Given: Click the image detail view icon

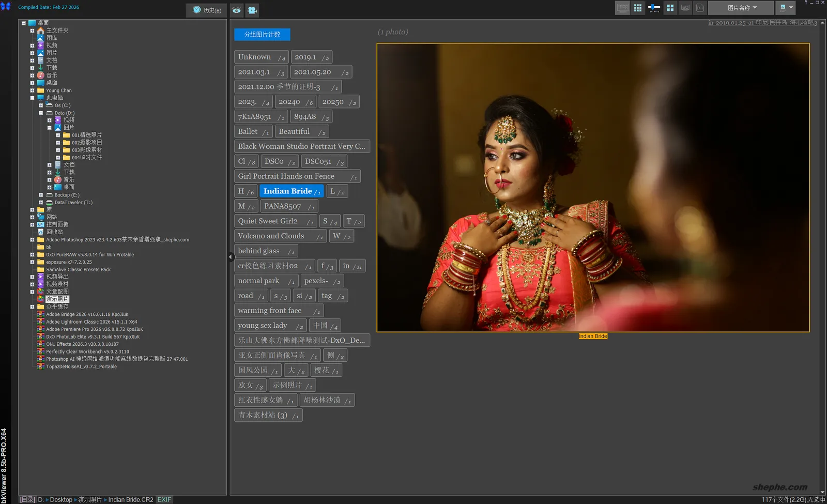Looking at the screenshot, I should [x=685, y=8].
